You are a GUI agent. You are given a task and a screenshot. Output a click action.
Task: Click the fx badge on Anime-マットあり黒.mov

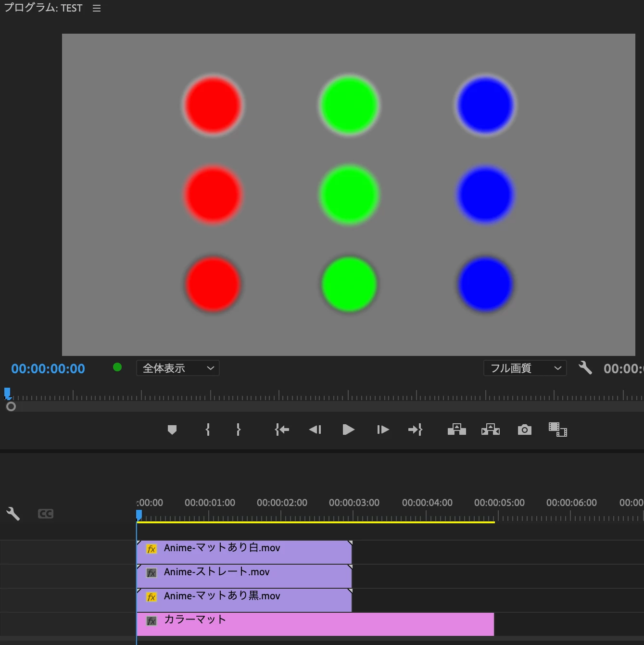point(152,597)
